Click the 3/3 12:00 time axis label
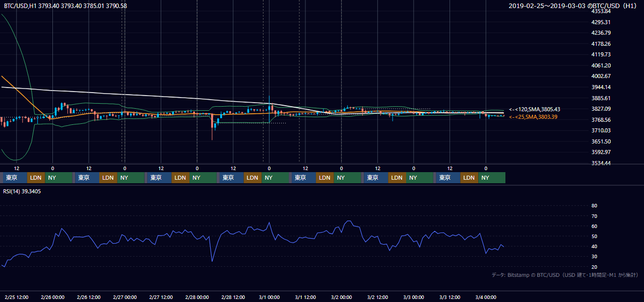The image size is (644, 302). pos(450,297)
